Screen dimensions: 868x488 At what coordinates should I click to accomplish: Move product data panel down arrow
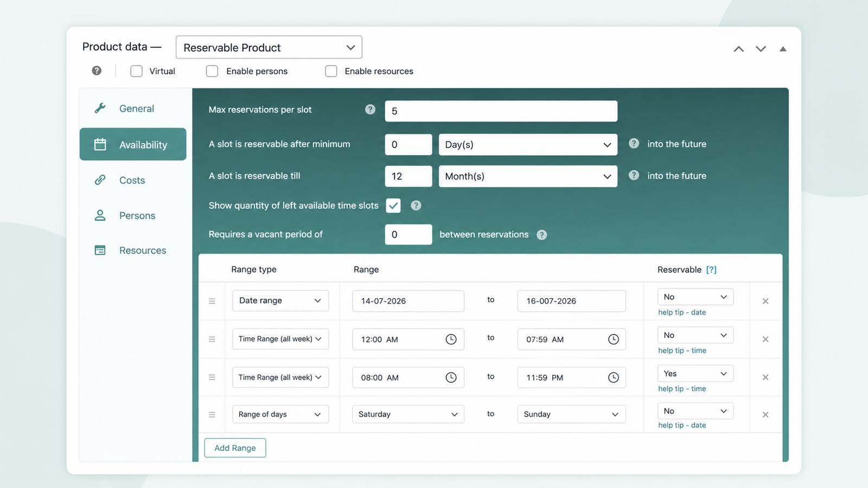coord(761,49)
